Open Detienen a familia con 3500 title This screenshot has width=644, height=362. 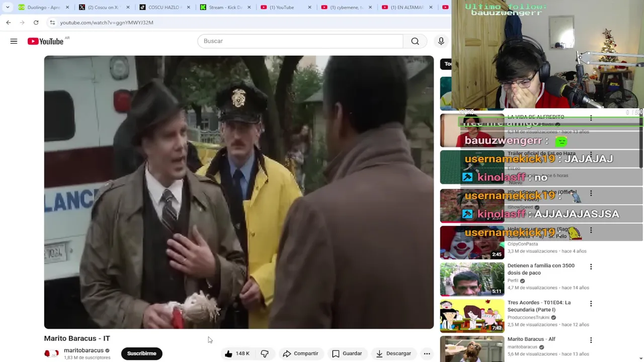pos(541,269)
